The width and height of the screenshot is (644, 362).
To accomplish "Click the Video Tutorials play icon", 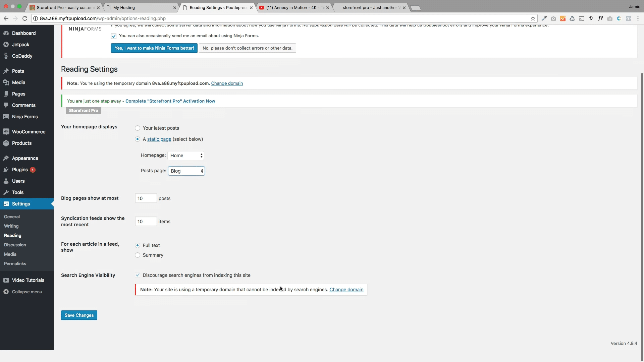I will (x=6, y=280).
